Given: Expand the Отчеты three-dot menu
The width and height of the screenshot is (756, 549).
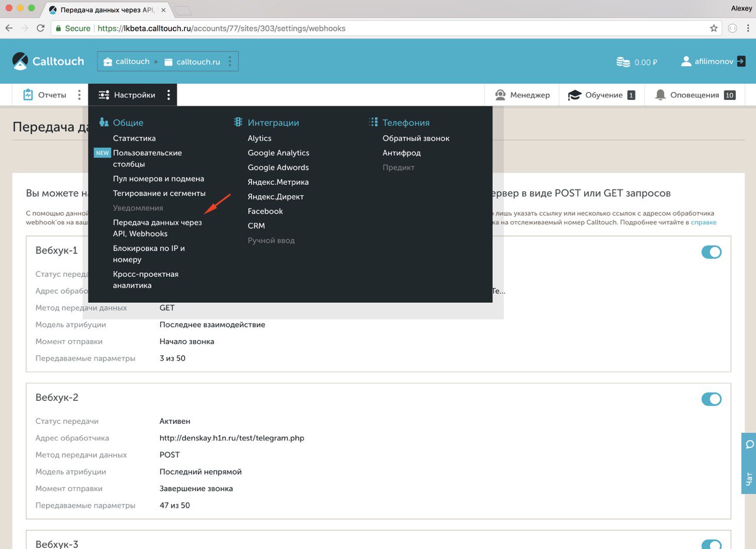Looking at the screenshot, I should click(80, 94).
